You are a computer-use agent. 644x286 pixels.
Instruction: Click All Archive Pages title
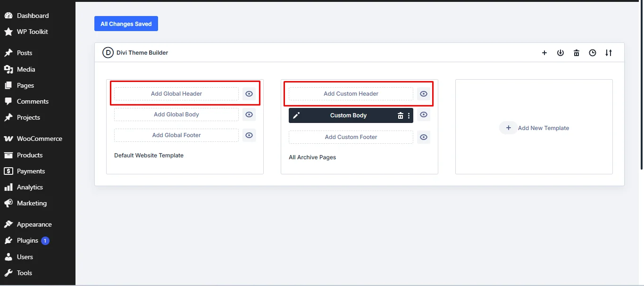(312, 157)
